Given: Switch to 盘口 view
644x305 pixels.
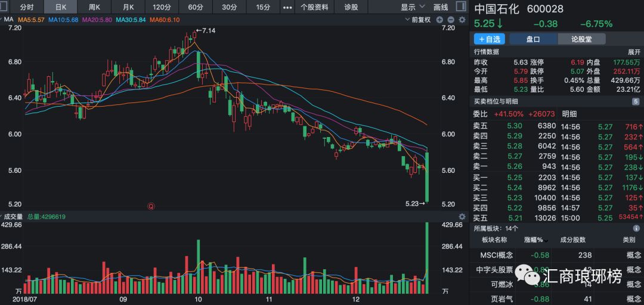Looking at the screenshot, I should pos(532,39).
